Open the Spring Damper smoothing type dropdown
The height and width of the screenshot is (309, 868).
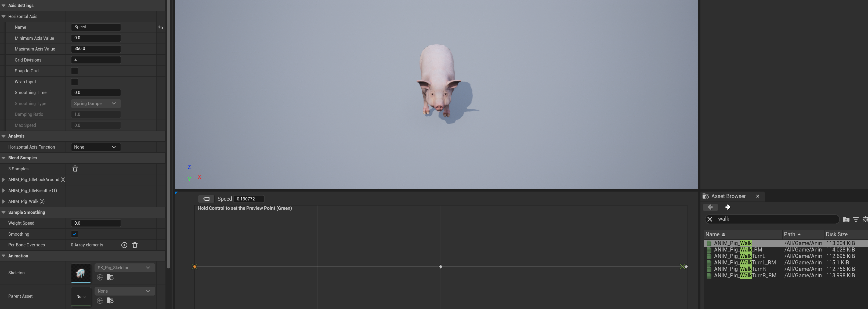(96, 103)
